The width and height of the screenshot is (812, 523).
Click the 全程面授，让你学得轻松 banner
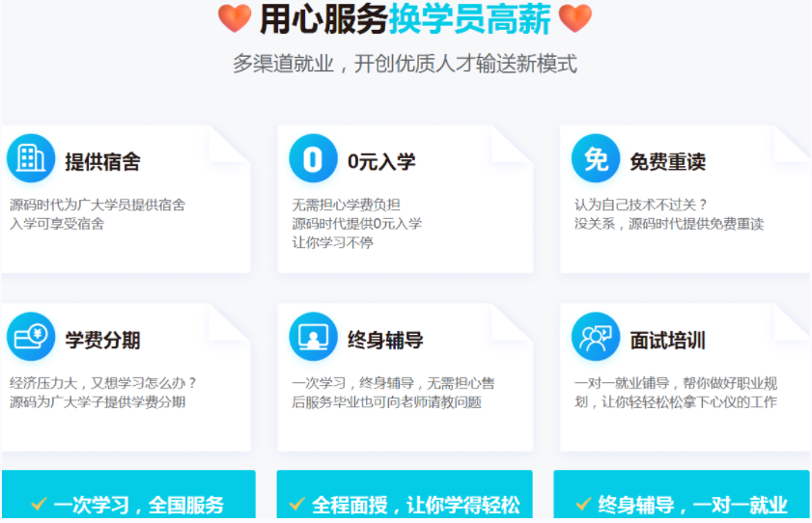[405, 494]
